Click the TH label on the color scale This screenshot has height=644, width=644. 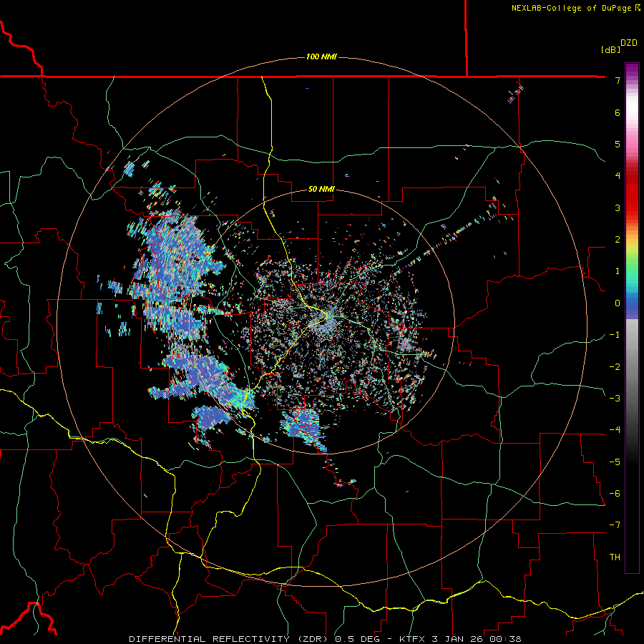coord(615,557)
